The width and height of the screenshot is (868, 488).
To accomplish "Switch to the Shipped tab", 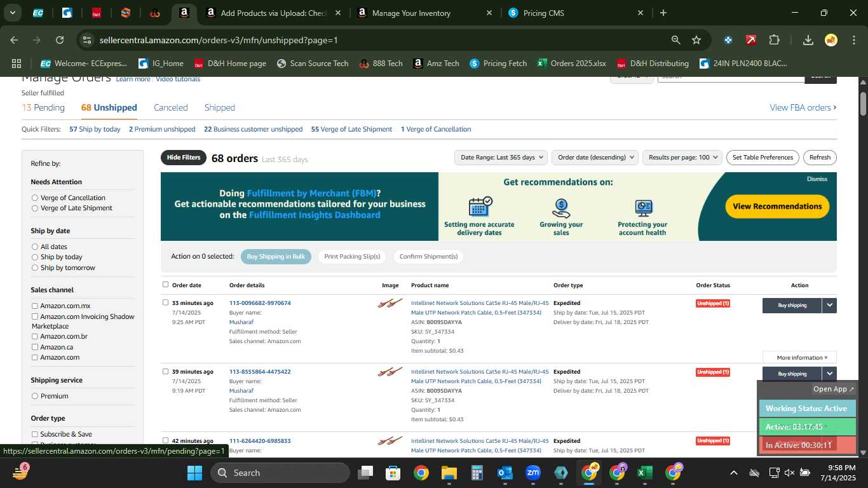I will tap(220, 107).
